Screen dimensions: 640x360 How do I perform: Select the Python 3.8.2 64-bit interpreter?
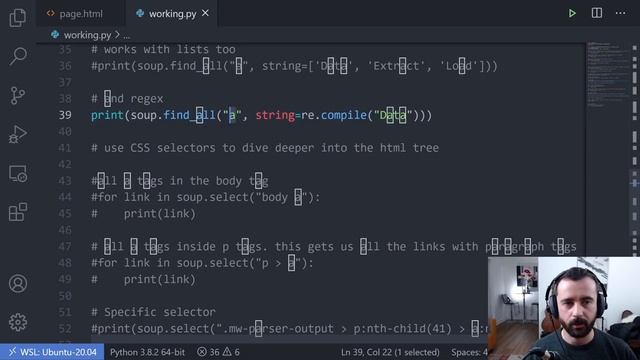point(147,352)
